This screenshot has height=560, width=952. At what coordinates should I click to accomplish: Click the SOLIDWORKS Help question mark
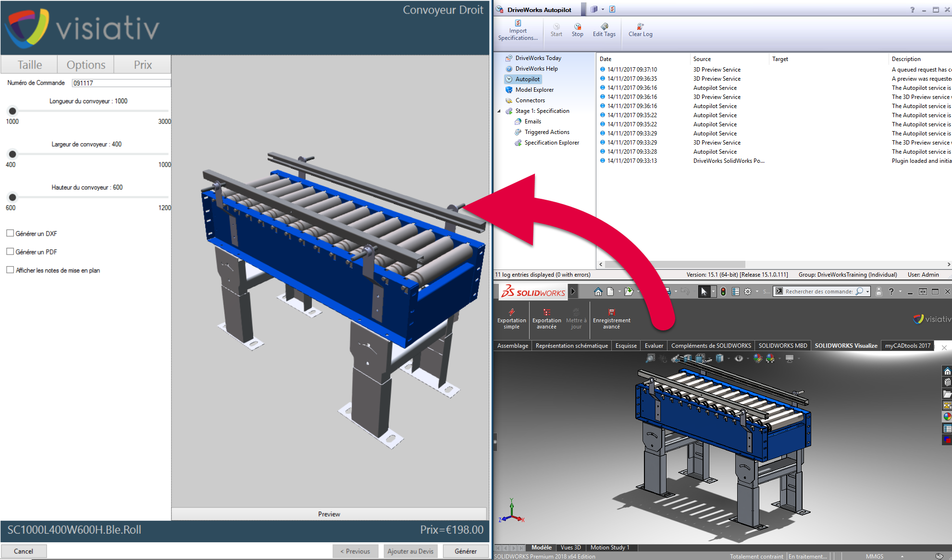pyautogui.click(x=891, y=292)
